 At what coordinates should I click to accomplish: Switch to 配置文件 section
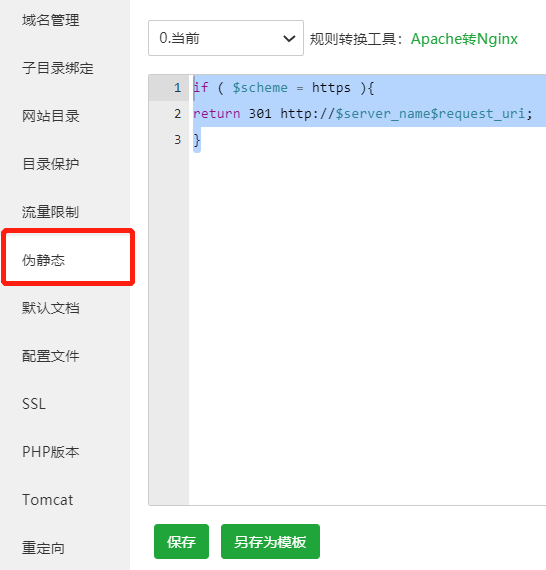(51, 356)
